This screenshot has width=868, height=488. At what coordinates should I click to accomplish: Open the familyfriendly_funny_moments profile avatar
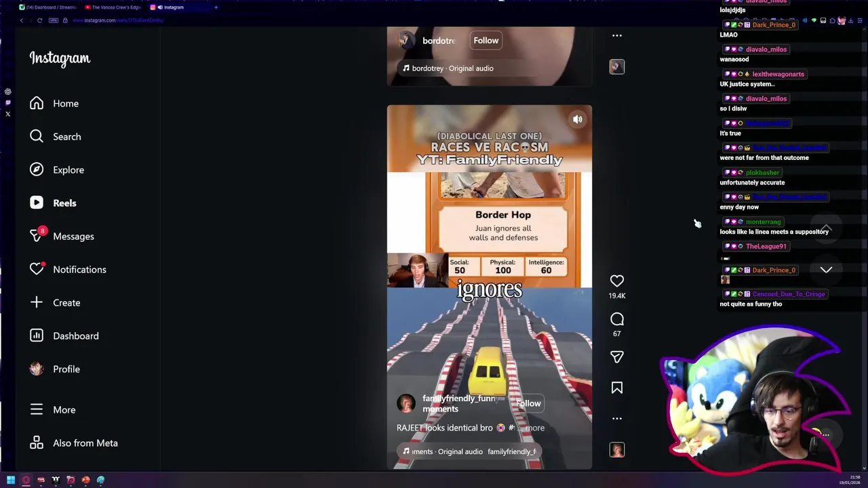[x=406, y=403]
